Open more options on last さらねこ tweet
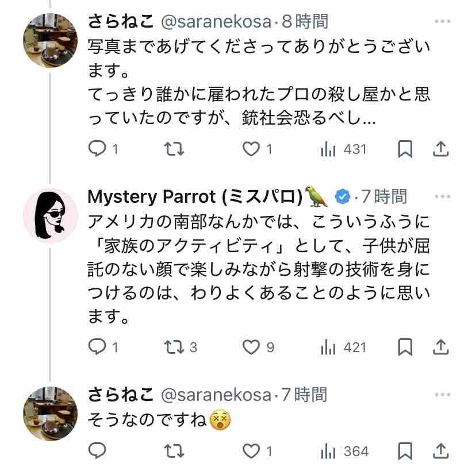476x475 pixels. [442, 395]
